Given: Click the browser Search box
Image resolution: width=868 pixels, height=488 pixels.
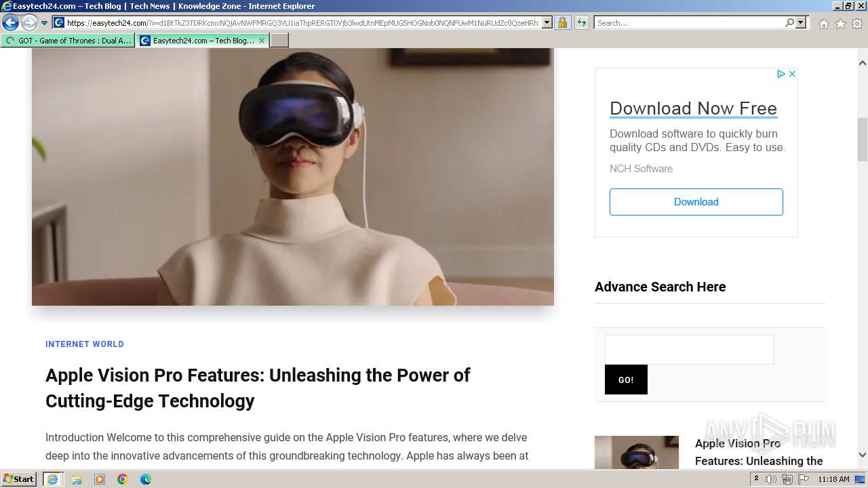Looking at the screenshot, I should [x=689, y=23].
